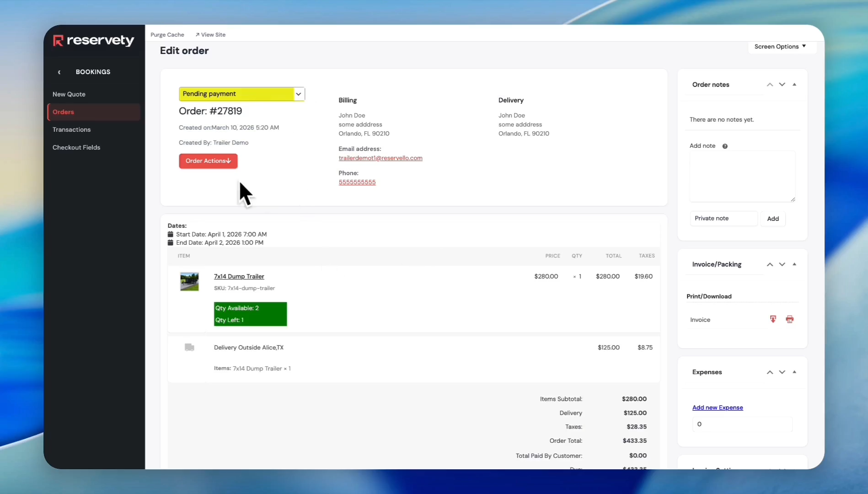Click the 'Order: #27819' heading

[x=210, y=111]
